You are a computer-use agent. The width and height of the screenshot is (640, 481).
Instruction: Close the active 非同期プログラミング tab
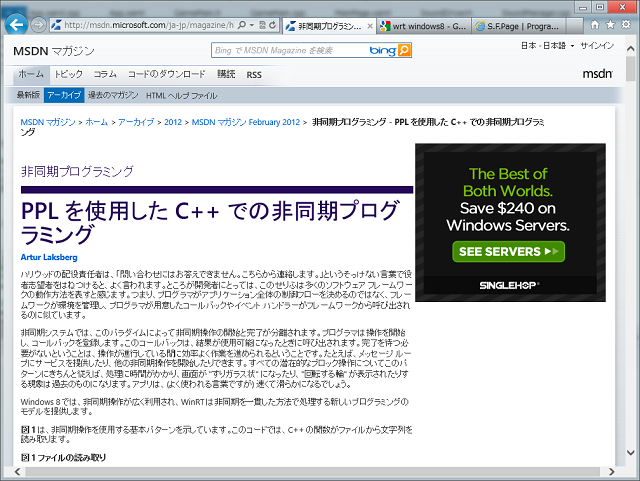click(x=371, y=24)
